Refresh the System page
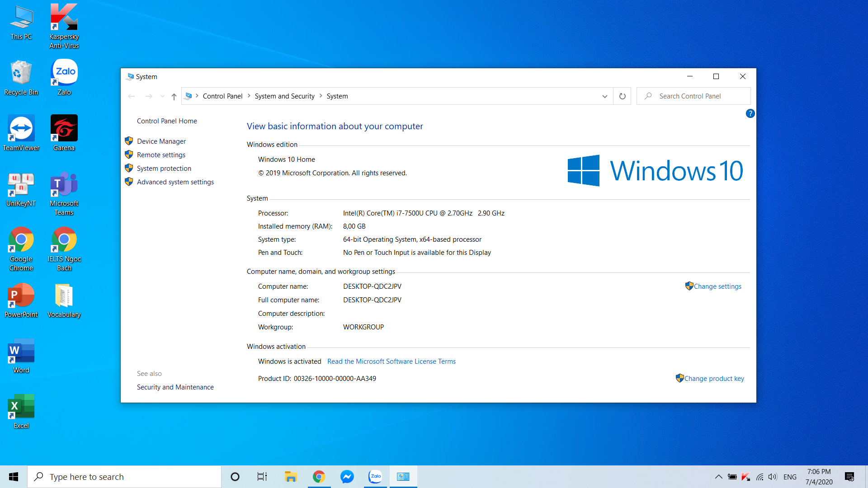 tap(622, 96)
